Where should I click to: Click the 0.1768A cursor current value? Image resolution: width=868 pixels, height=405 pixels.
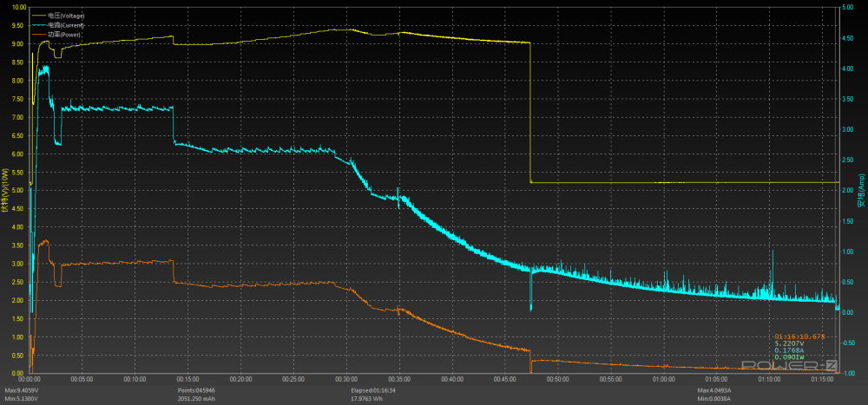(788, 349)
